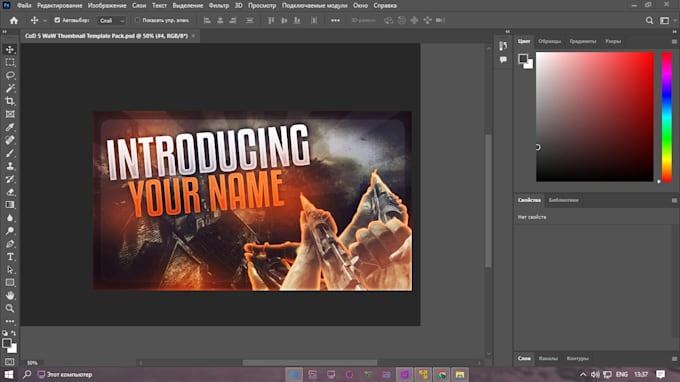The image size is (680, 382).
Task: Select the Lasso tool
Action: (x=10, y=75)
